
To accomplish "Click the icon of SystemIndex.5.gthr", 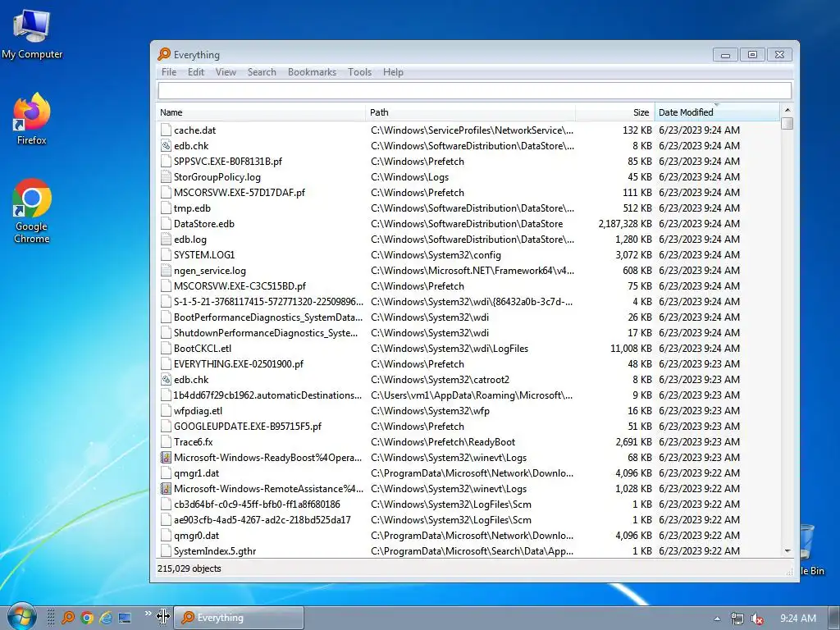I will (x=166, y=550).
